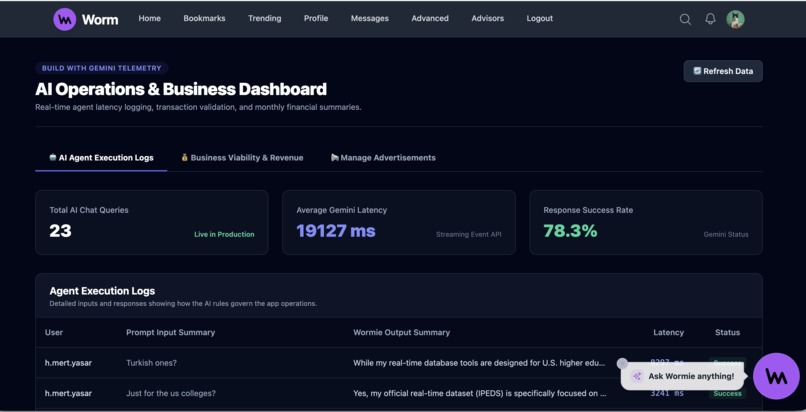Click the Worm brand name text
This screenshot has width=806, height=412.
click(100, 20)
